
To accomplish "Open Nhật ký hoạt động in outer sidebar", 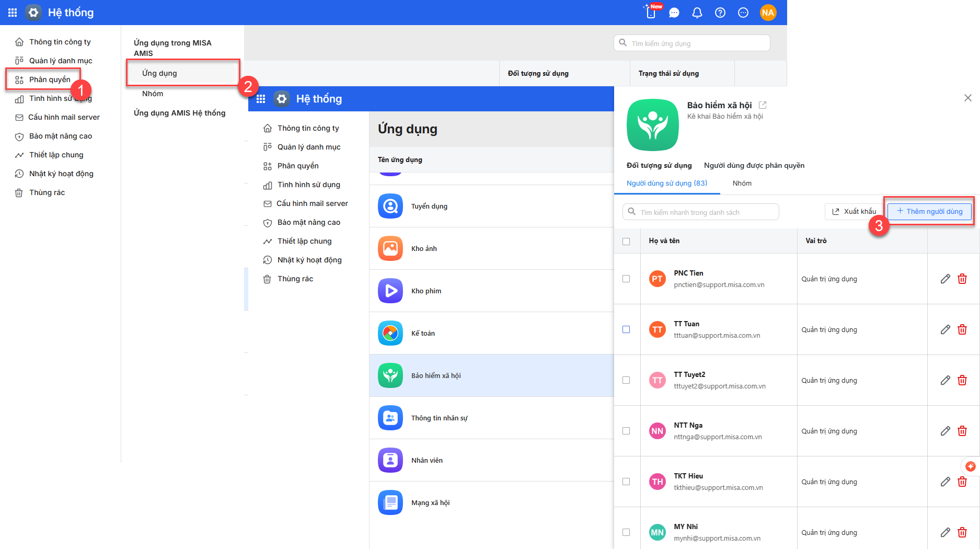I will 61,174.
